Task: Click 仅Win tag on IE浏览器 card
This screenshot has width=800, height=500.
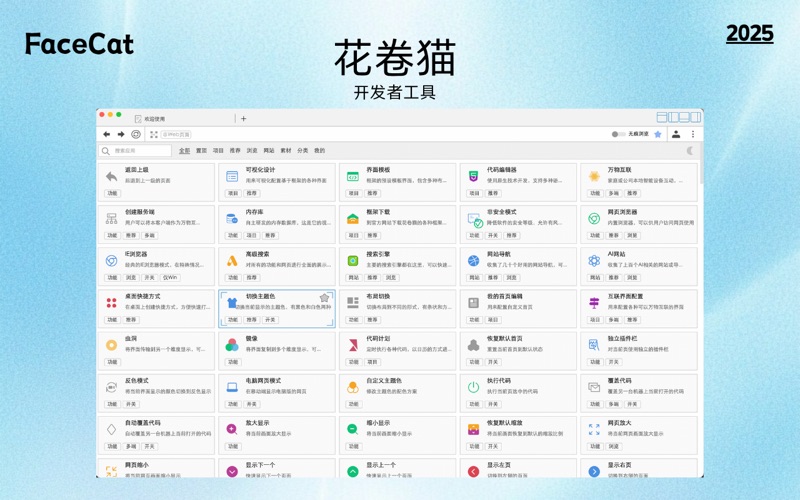Action: (x=169, y=278)
